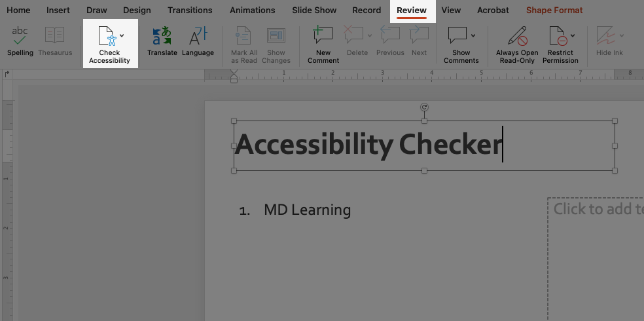Open the Language options

198,41
